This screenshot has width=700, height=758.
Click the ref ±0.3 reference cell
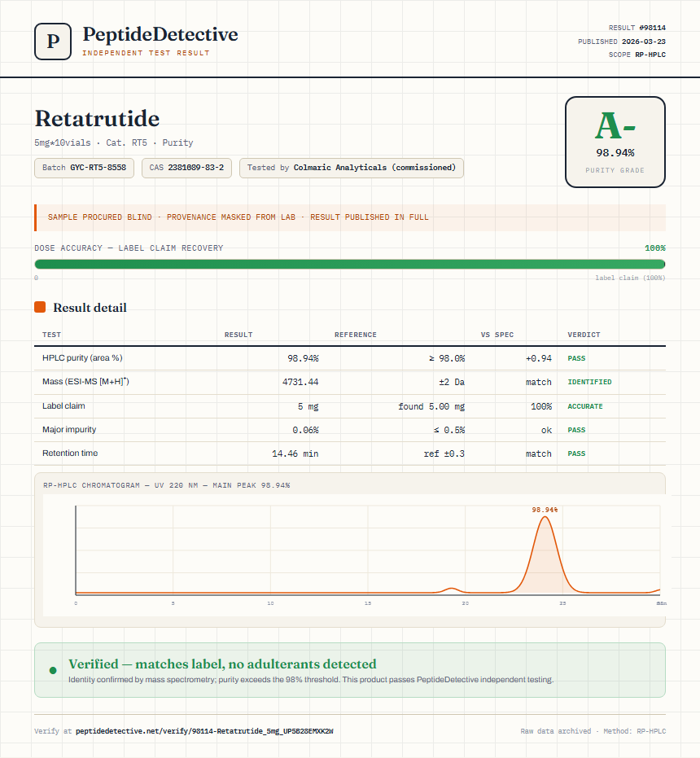pos(444,453)
